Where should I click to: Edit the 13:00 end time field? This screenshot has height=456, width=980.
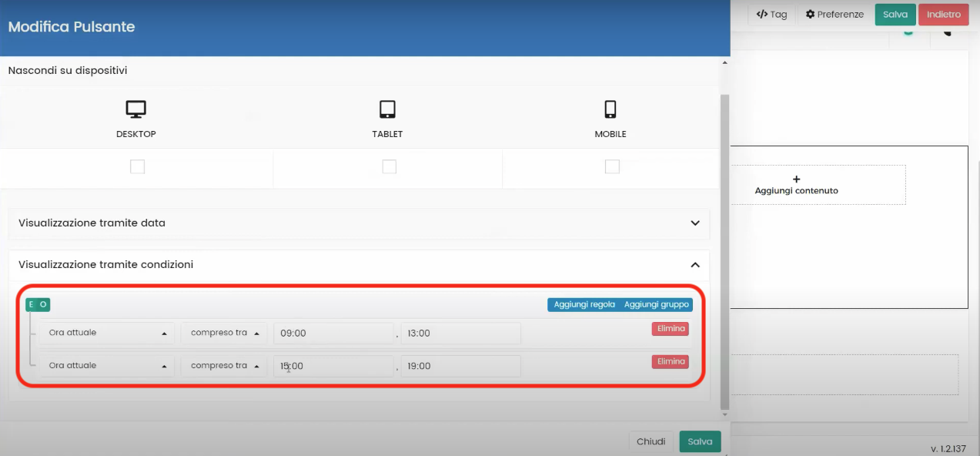coord(460,334)
